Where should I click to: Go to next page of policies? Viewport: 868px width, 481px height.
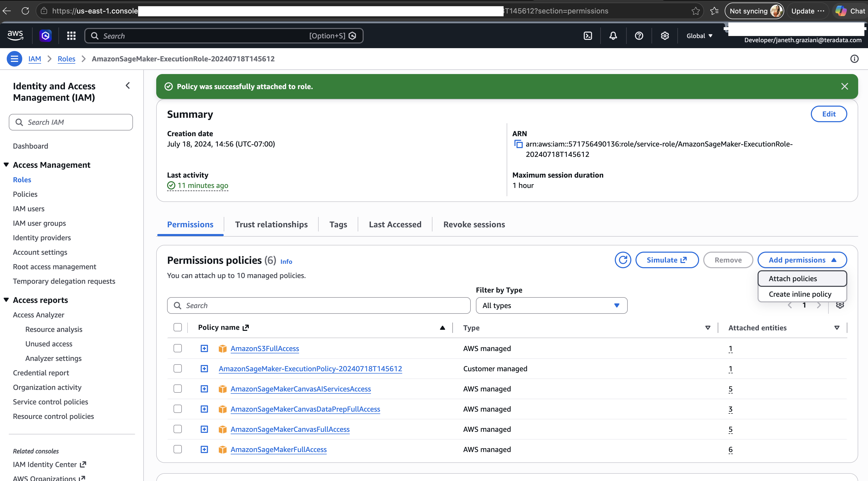[x=819, y=305]
